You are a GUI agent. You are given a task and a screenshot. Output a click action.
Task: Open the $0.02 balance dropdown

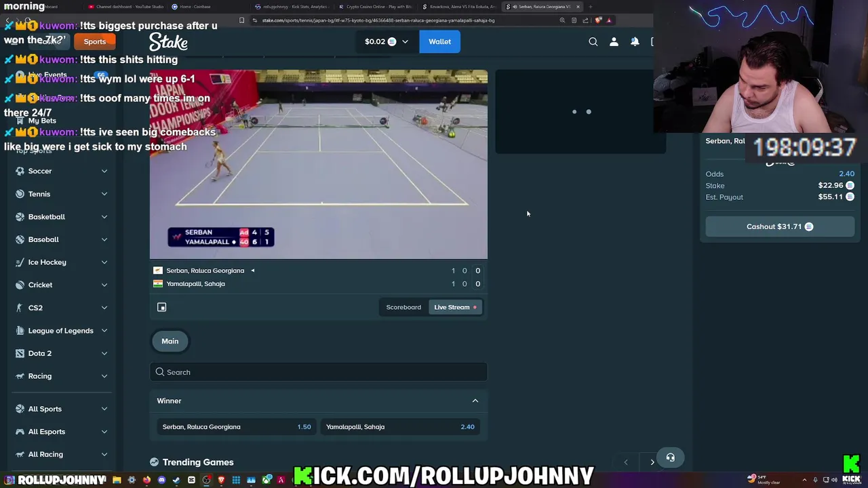(x=387, y=41)
